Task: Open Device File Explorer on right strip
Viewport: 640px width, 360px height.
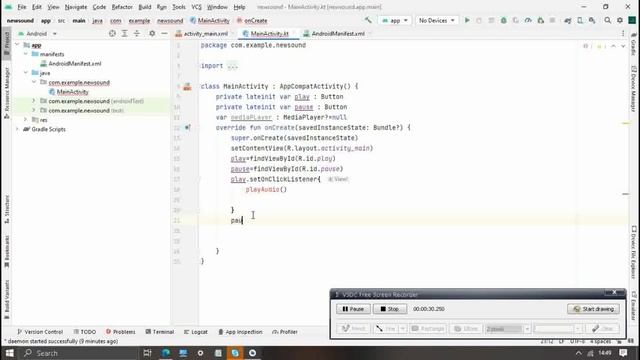Action: [x=633, y=252]
